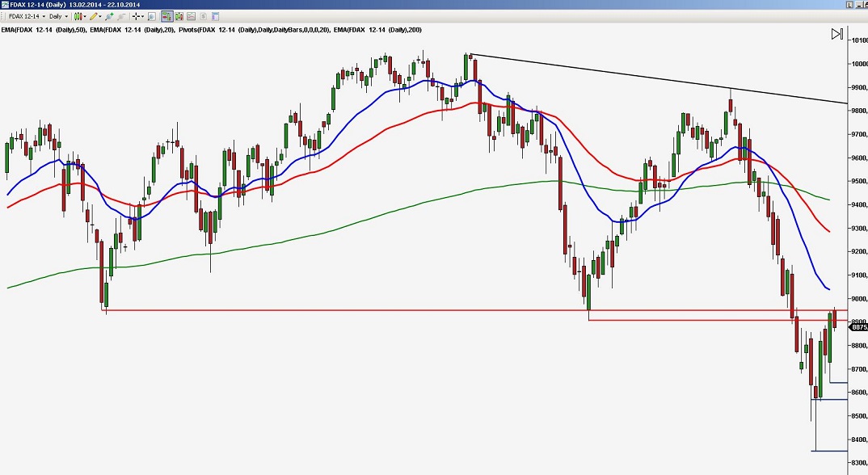Screen dimensions: 868x475
Task: Toggle the highlighted bar-display panel icon
Action: pos(167,15)
